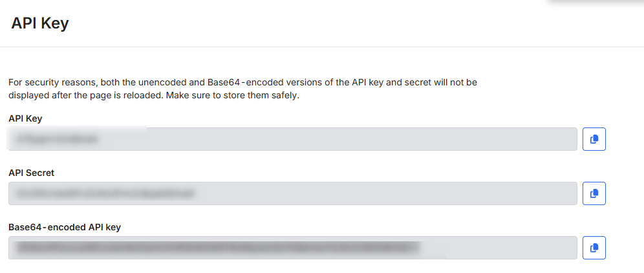Click the "Base64-encoded API key" label
The image size is (644, 273).
[x=65, y=227]
